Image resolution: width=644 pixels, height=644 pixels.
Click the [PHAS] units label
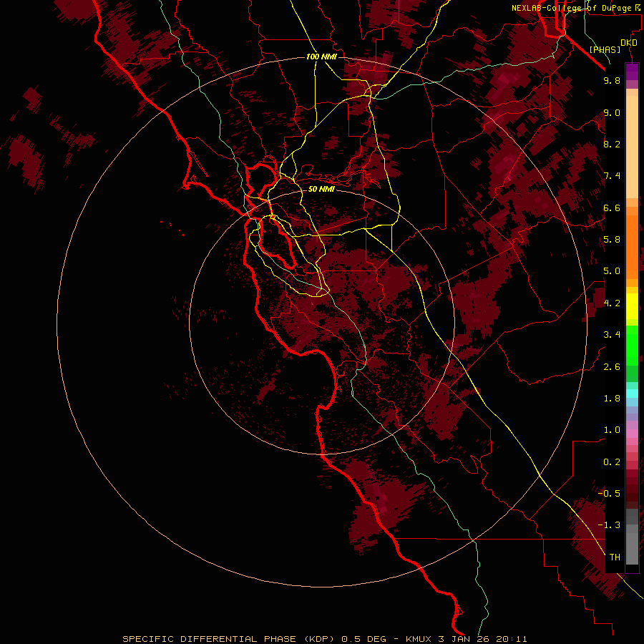(x=605, y=49)
